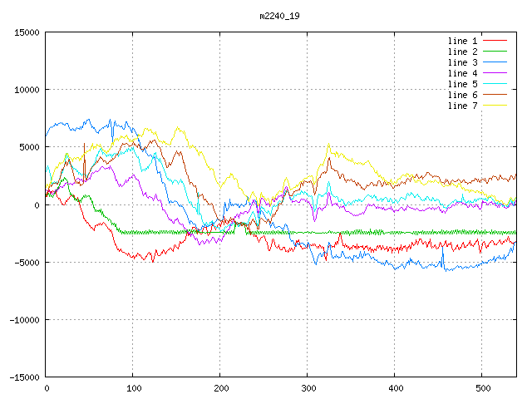Click the y-axis label 10000
This screenshot has height=399, width=532.
(x=27, y=90)
